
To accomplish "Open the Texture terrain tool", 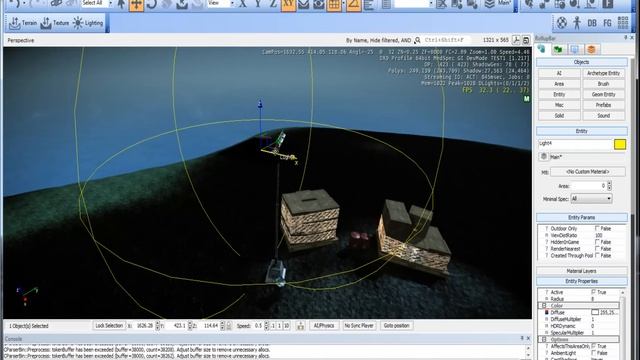I will tap(55, 23).
